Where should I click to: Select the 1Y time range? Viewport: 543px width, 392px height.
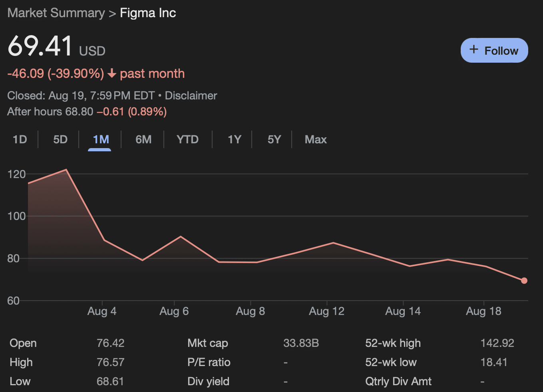pyautogui.click(x=234, y=139)
